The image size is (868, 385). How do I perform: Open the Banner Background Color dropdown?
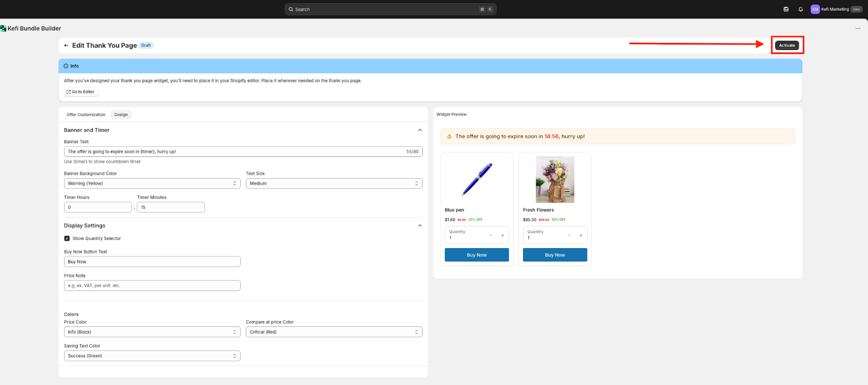pos(152,184)
